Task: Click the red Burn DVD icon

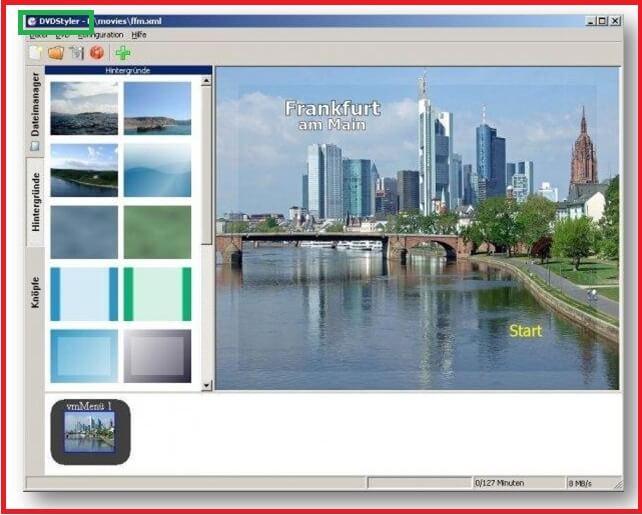Action: click(x=97, y=52)
